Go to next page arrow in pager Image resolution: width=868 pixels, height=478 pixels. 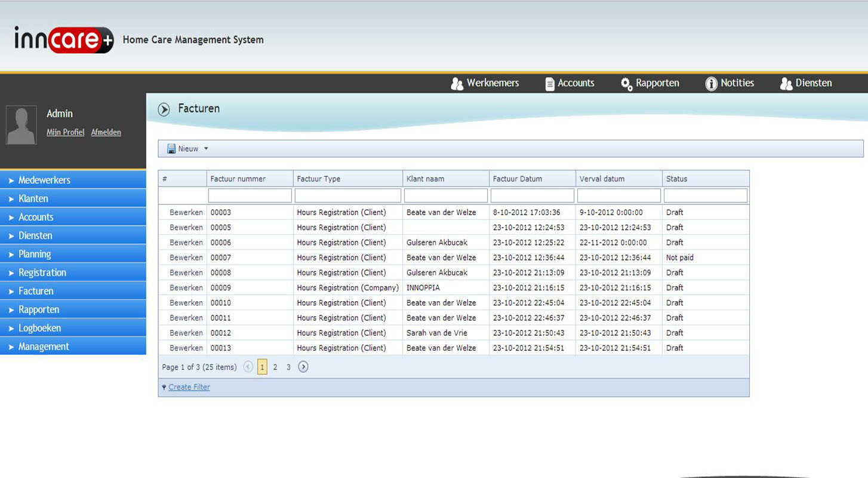303,367
